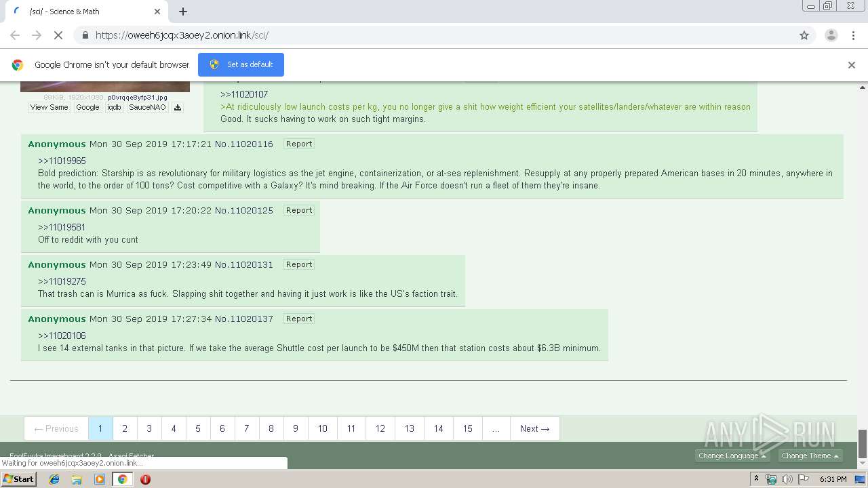Go to pagination page 9
The height and width of the screenshot is (488, 868).
[x=296, y=428]
